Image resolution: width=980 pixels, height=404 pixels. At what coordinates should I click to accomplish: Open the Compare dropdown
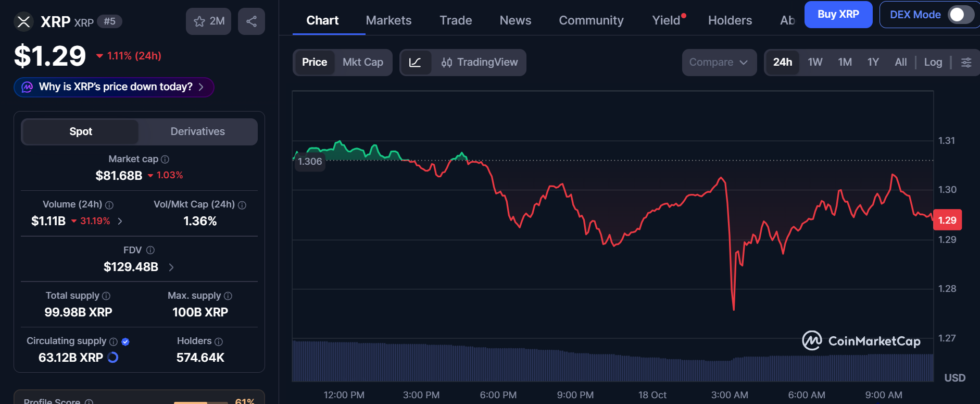tap(719, 63)
